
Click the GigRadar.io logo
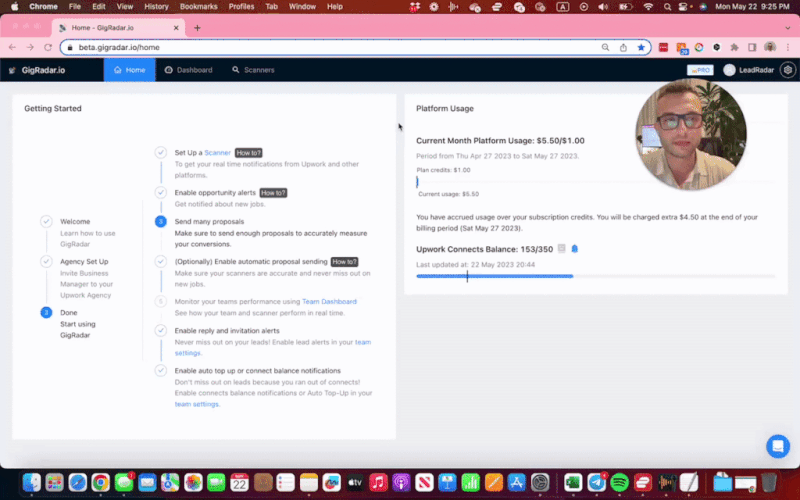pyautogui.click(x=37, y=70)
